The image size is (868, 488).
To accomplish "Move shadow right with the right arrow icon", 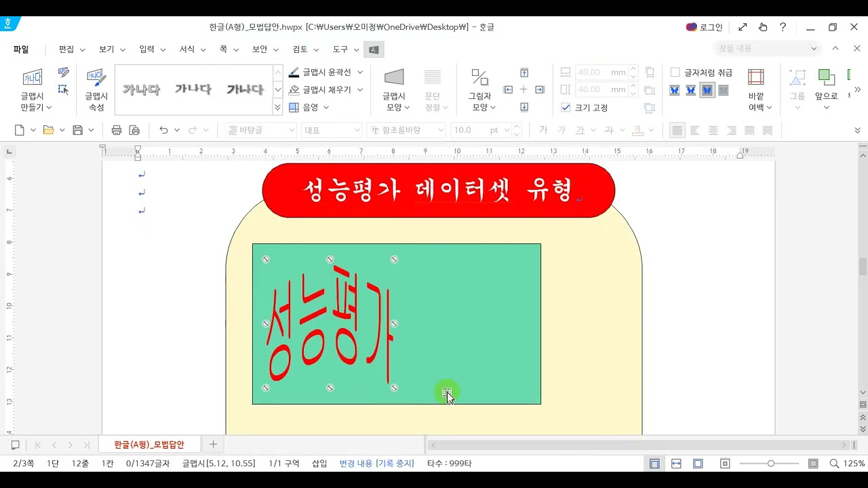I will point(540,89).
